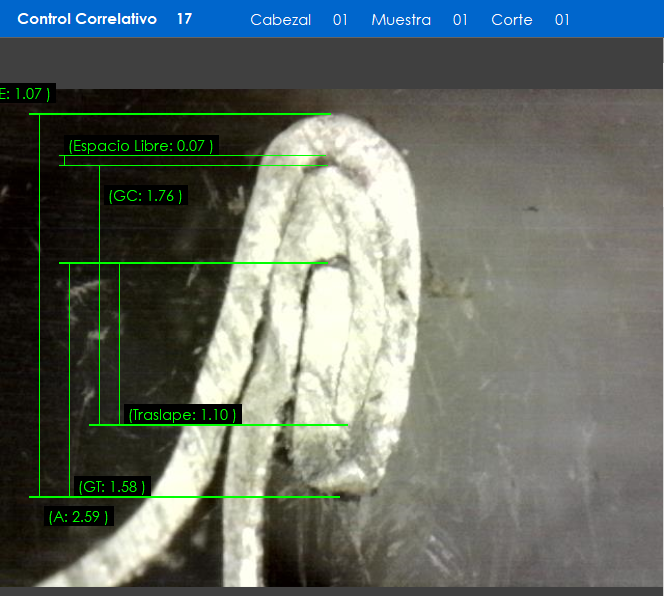Select the A: 2.59 measurement label

[78, 517]
